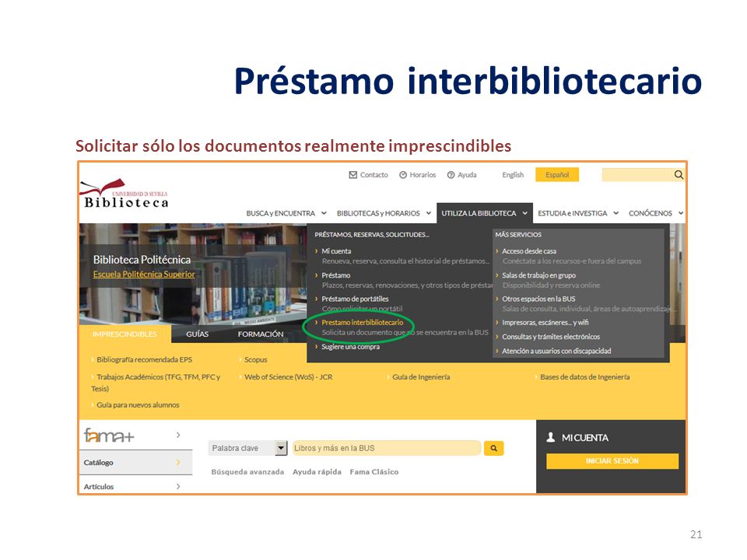Open the Palabra clave dropdown
747x560 pixels.
247,448
